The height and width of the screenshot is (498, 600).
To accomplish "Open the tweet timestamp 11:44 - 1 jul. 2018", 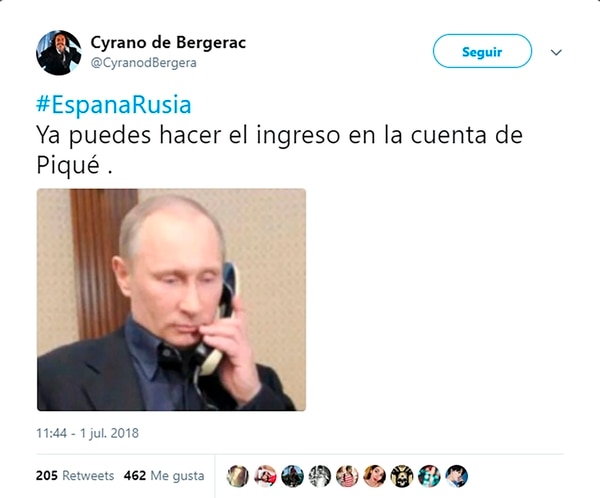I will [x=87, y=433].
